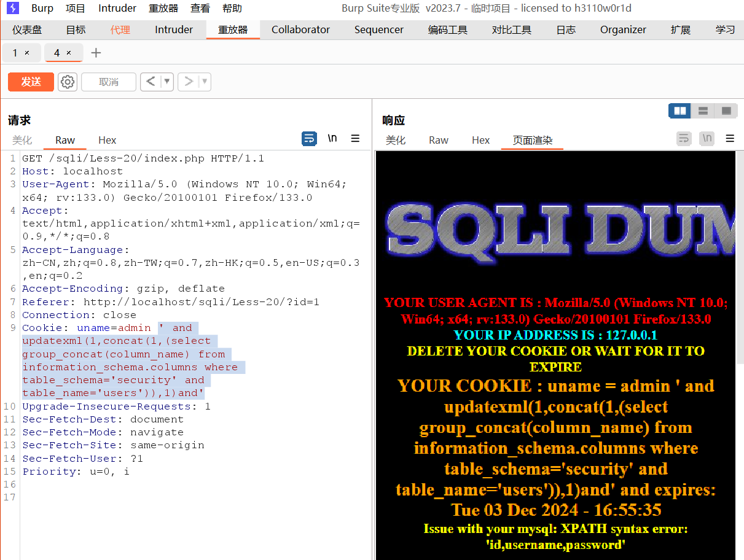The width and height of the screenshot is (744, 560).
Task: Toggle word wrap icon in request panel
Action: (309, 139)
